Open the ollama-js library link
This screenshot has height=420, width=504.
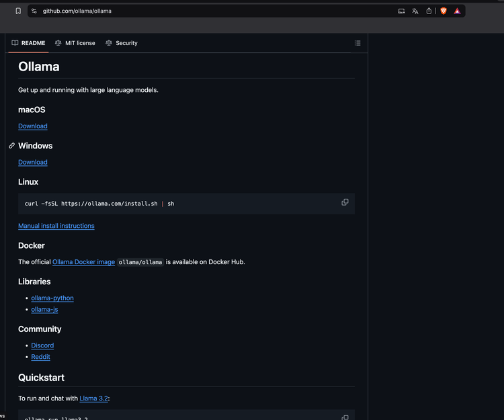tap(44, 310)
